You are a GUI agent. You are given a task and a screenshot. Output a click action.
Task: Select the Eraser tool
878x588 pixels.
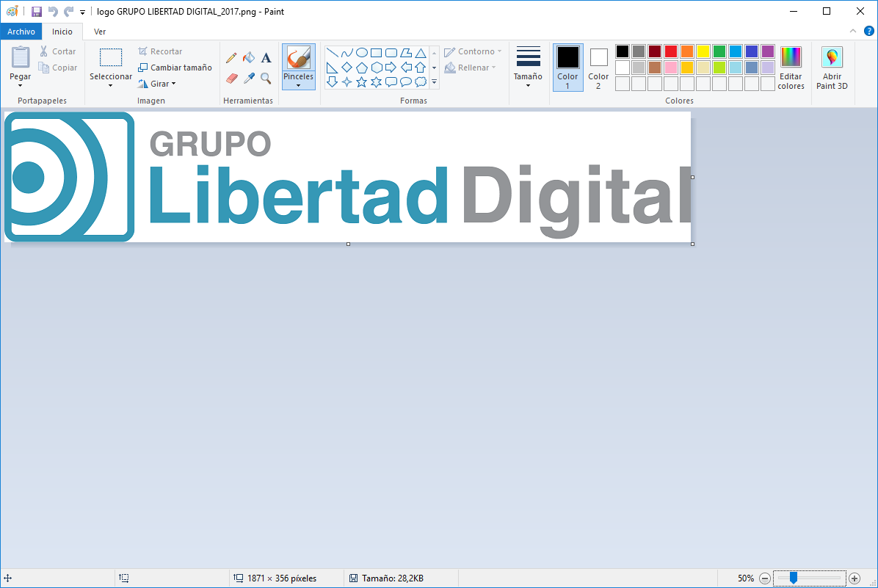231,78
